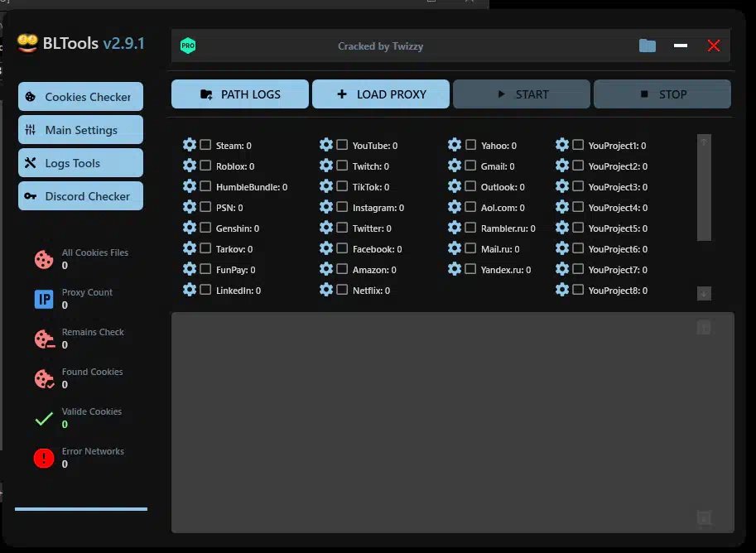
Task: Click the All Cookies Files cookie icon
Action: point(43,258)
